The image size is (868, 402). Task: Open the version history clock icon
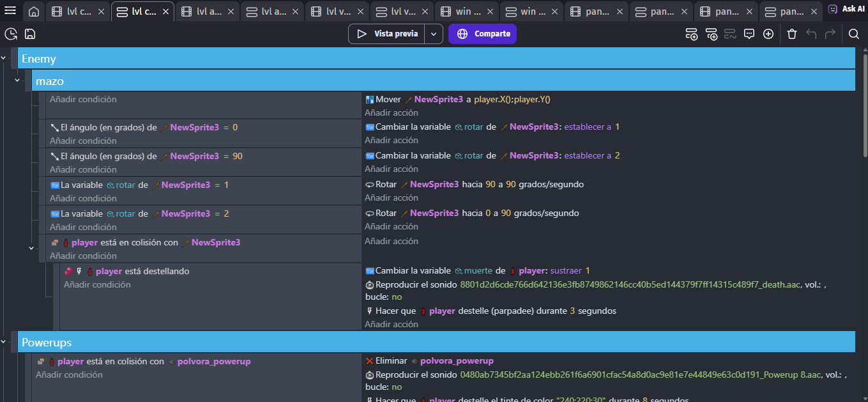[11, 34]
